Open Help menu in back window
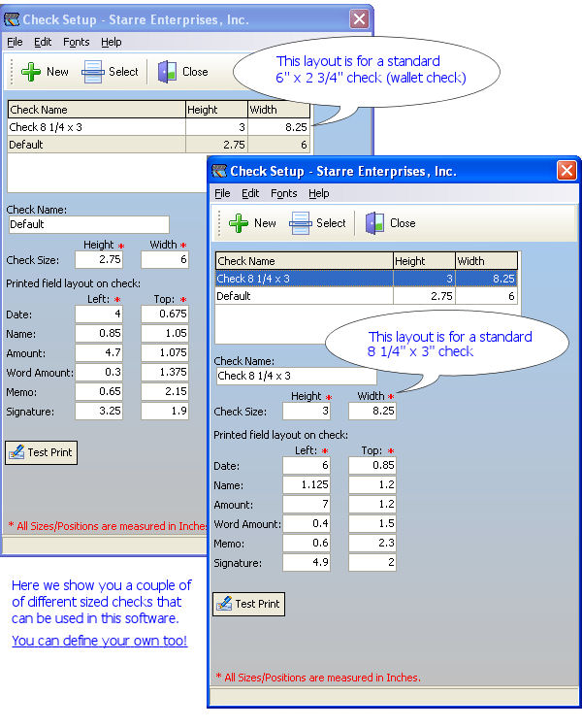Viewport: 582px width, 728px height. click(x=112, y=42)
